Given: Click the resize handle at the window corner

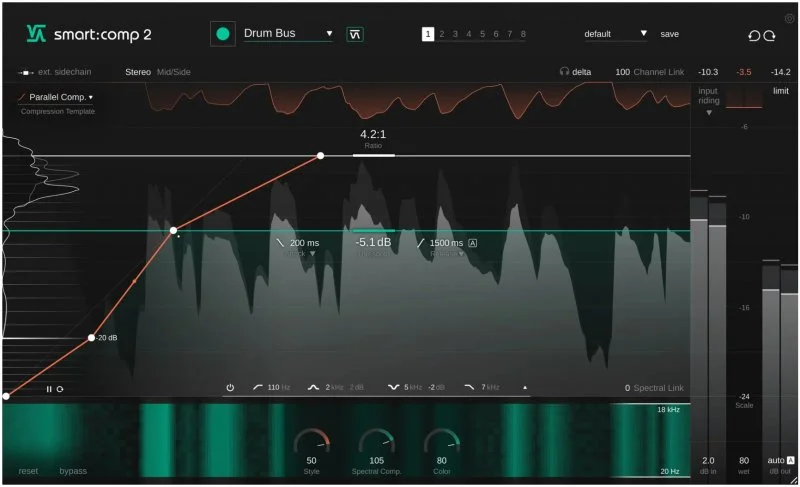Looking at the screenshot, I should (793, 480).
